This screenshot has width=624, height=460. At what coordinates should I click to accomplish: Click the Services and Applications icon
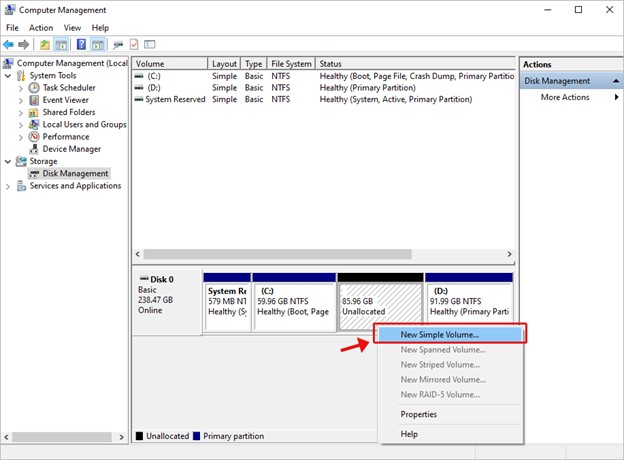coord(21,186)
